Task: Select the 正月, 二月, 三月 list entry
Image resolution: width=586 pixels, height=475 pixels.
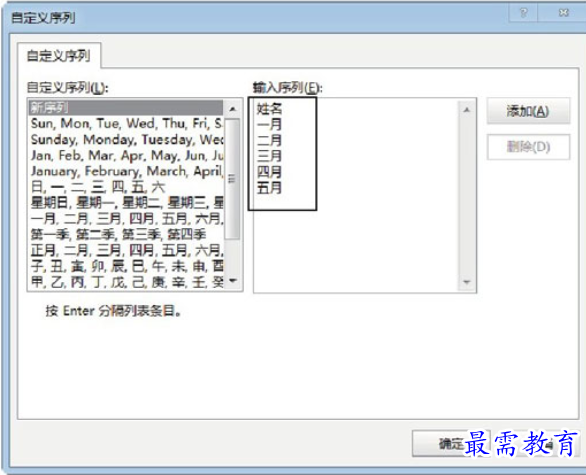Action: 126,250
